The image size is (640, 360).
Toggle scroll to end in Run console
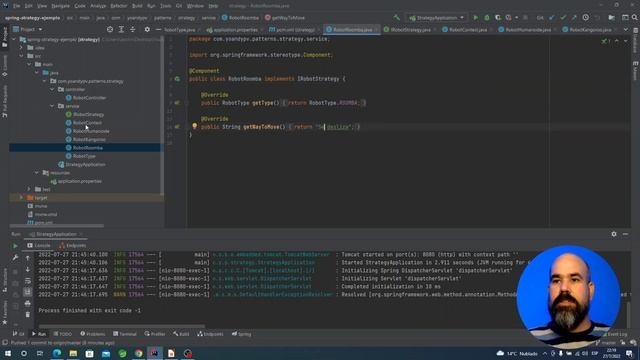click(27, 292)
